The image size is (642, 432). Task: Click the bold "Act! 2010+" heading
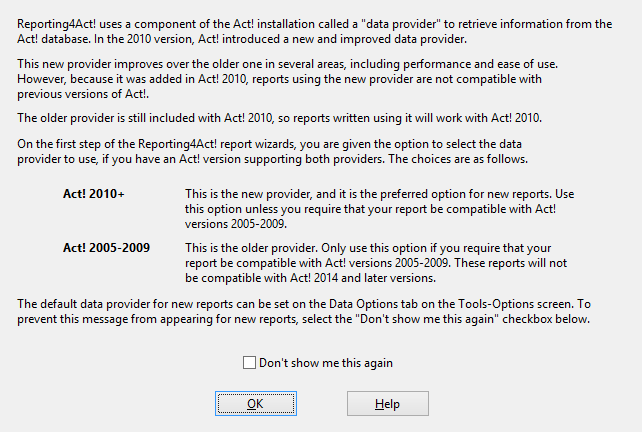(x=94, y=194)
